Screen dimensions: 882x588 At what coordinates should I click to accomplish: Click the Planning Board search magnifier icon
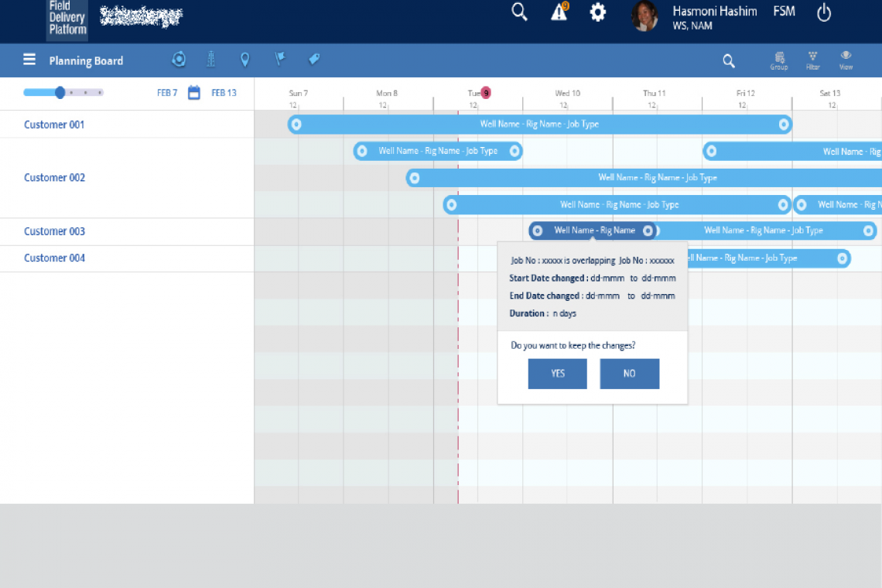coord(729,61)
